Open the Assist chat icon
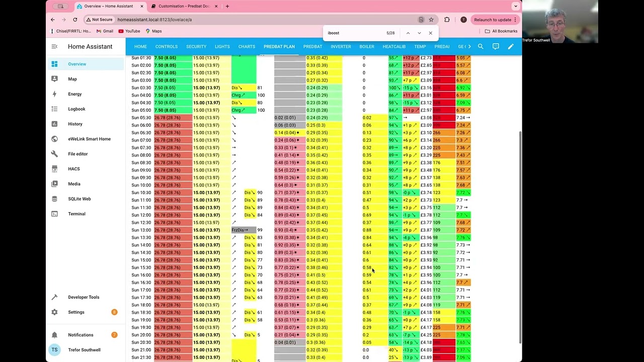 (496, 47)
